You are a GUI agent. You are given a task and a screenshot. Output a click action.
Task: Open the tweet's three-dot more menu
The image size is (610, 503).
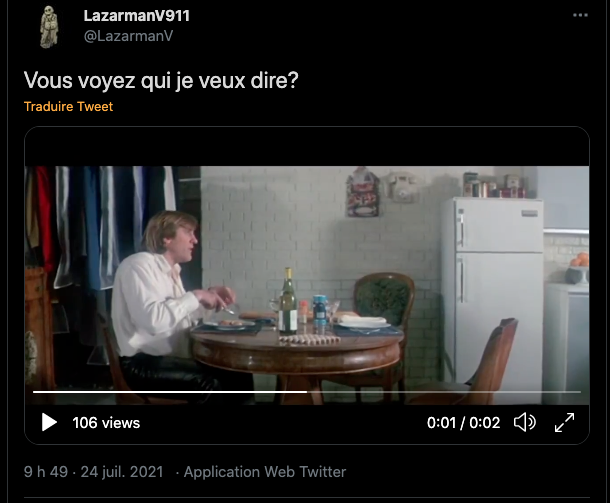pyautogui.click(x=580, y=15)
